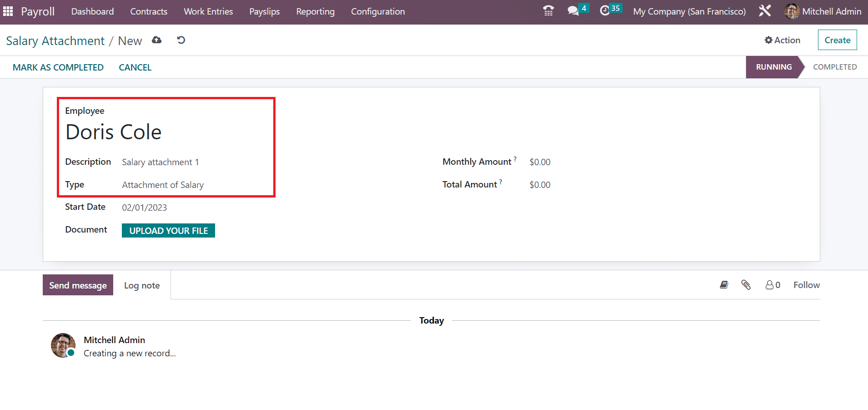Click the Upload Your File button
Image resolution: width=868 pixels, height=410 pixels.
point(168,231)
